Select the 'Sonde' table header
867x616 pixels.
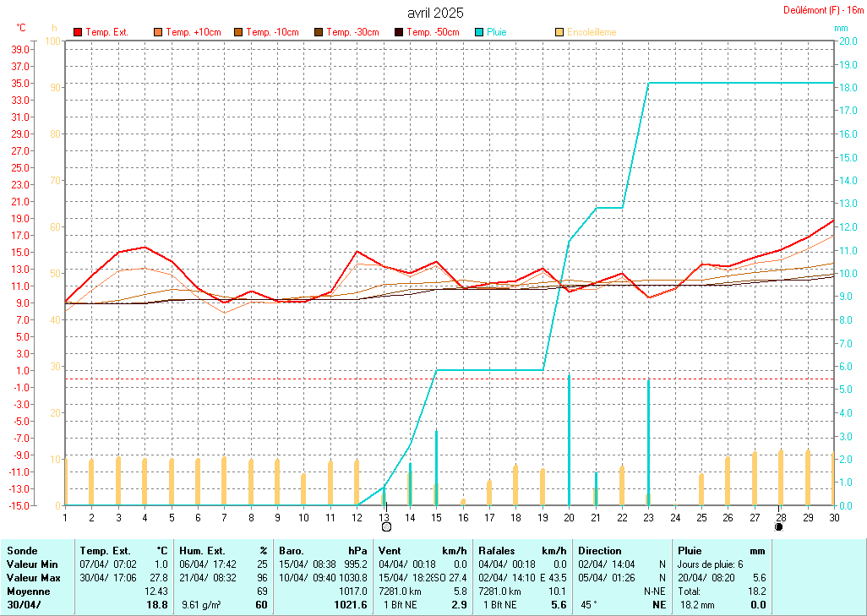point(22,550)
